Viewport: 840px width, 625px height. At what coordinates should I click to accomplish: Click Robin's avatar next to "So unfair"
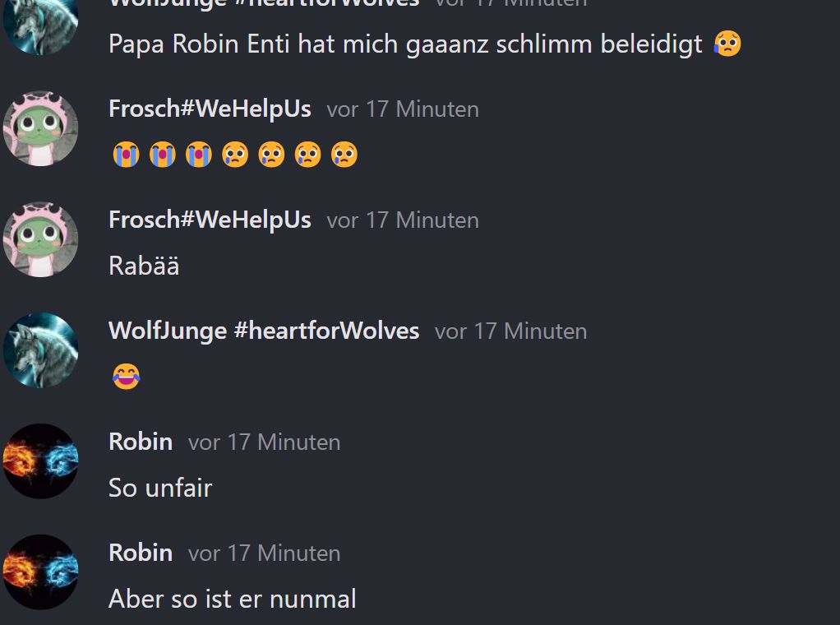(41, 461)
